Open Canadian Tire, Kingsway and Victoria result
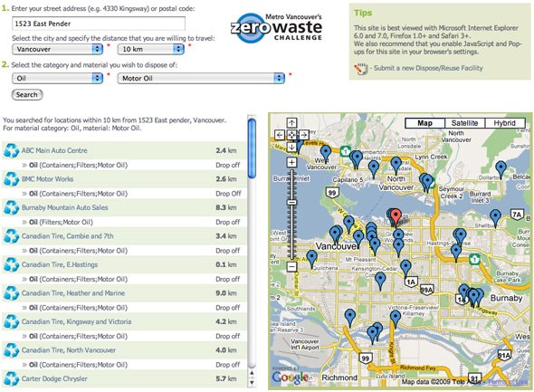This screenshot has width=534, height=392. (76, 322)
